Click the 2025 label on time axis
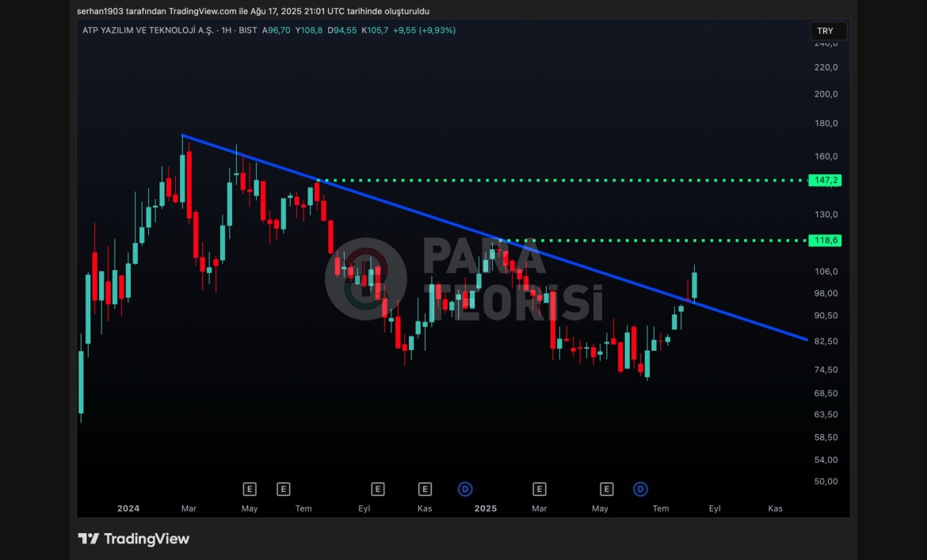The image size is (927, 560). tap(486, 509)
